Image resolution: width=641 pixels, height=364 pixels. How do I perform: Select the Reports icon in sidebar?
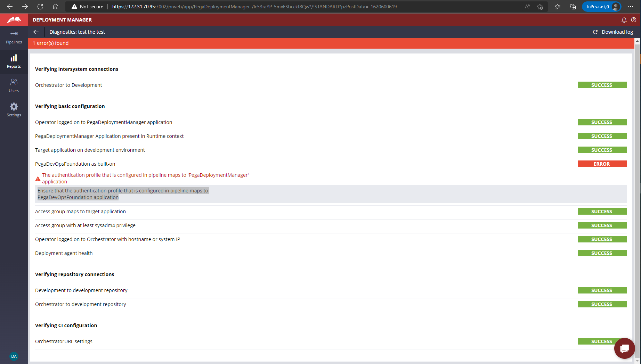point(14,61)
